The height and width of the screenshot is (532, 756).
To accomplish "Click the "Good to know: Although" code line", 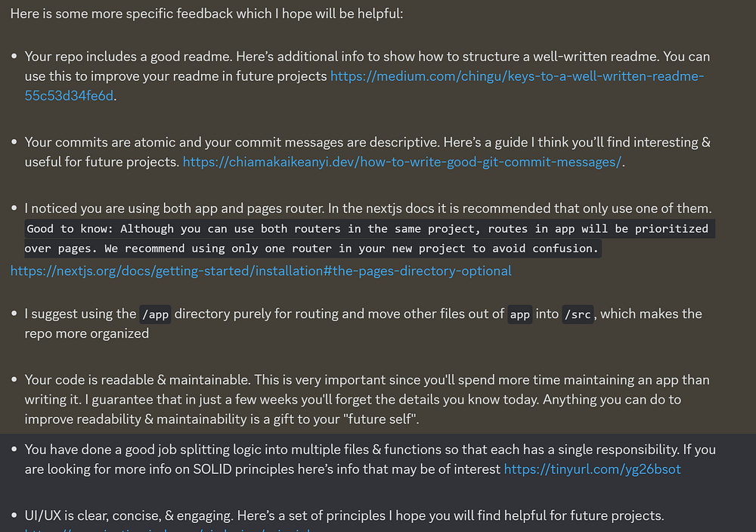I will coord(370,228).
